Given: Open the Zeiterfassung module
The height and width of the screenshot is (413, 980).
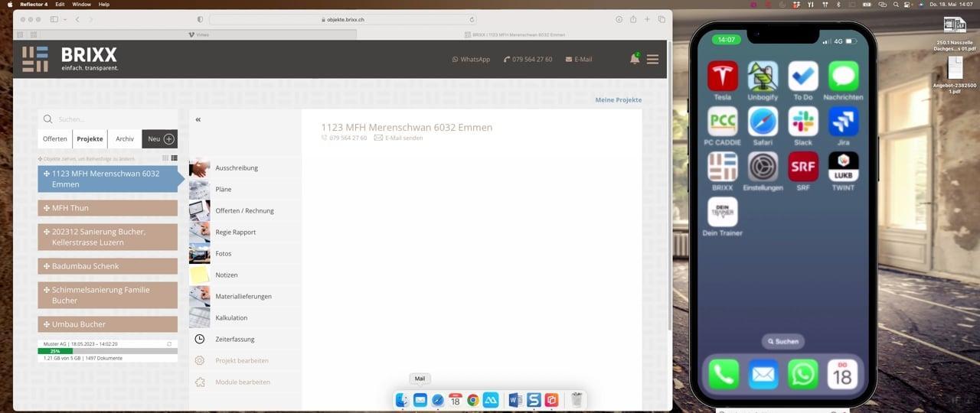Looking at the screenshot, I should [245, 339].
